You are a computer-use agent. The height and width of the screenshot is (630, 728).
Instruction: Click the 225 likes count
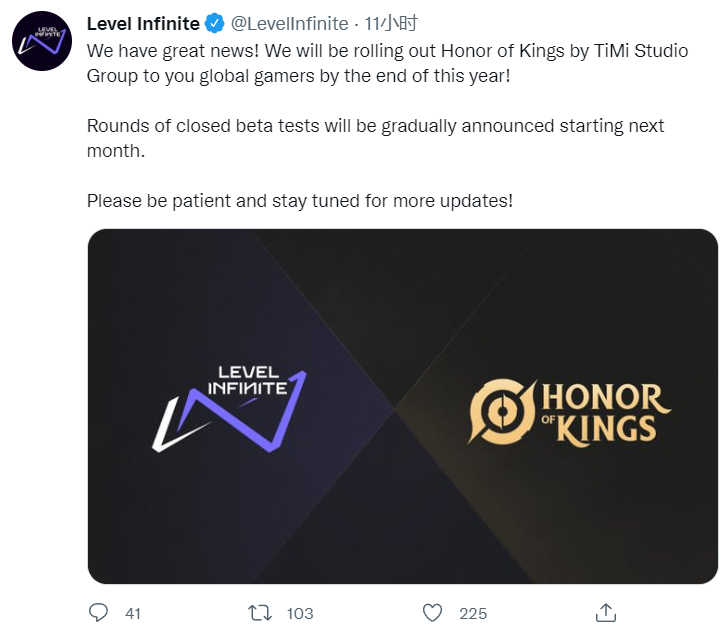click(x=473, y=613)
